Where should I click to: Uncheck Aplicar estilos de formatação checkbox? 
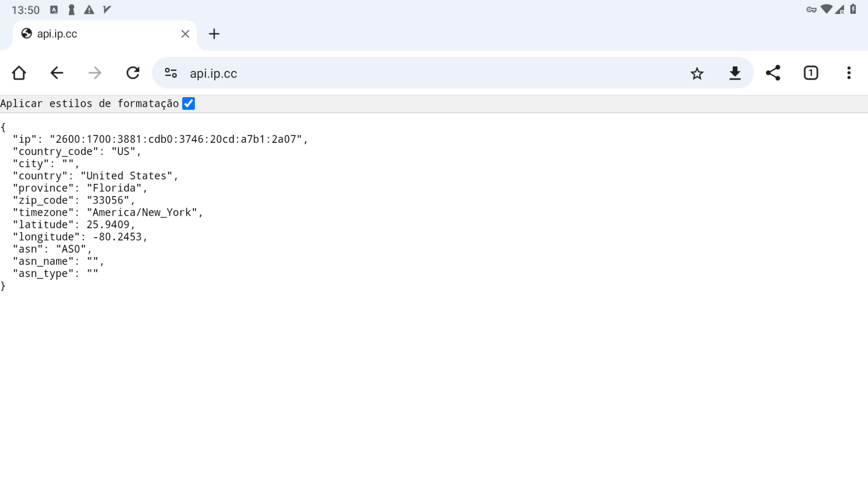click(188, 104)
